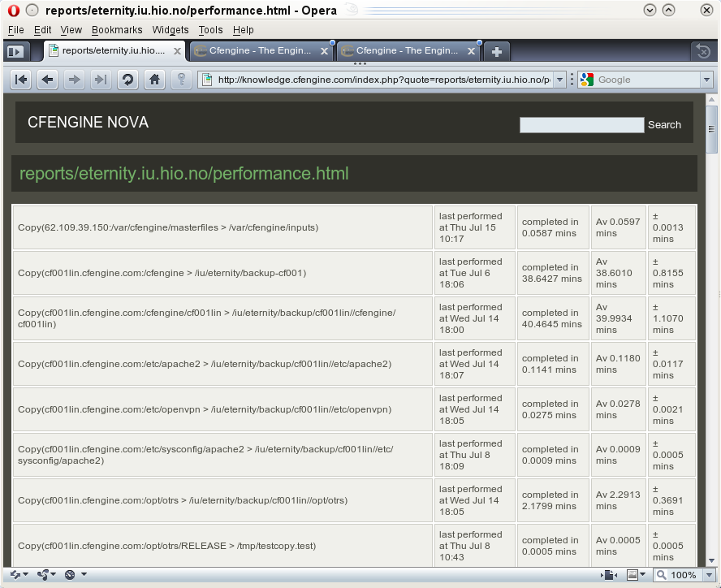The width and height of the screenshot is (721, 588).
Task: Open the address bar history dropdown
Action: tap(559, 80)
